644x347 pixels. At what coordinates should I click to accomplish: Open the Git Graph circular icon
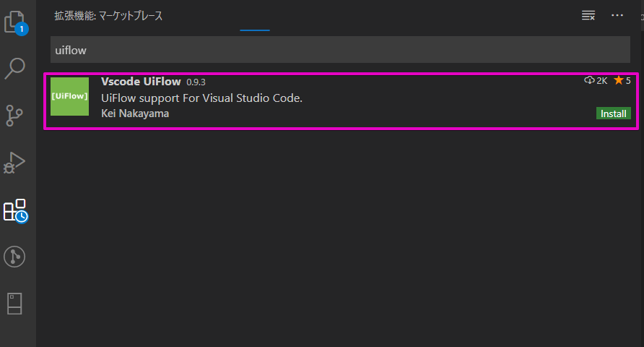[x=14, y=257]
